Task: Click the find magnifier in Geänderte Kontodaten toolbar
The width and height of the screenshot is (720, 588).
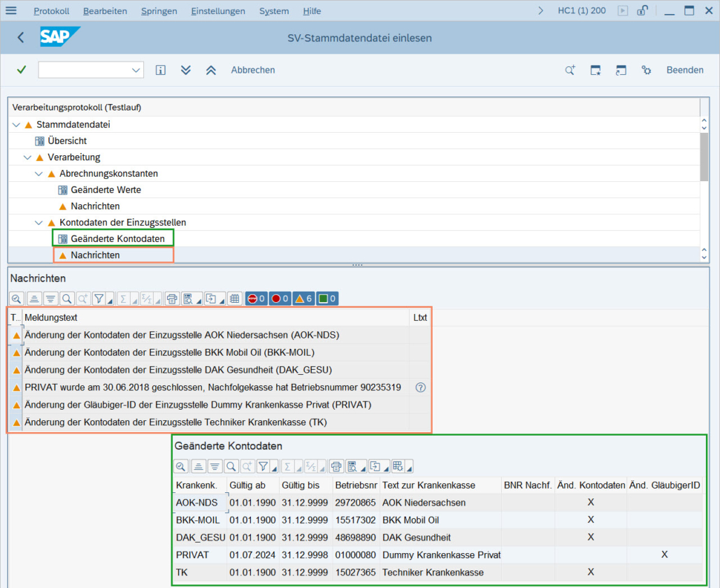Action: (231, 467)
